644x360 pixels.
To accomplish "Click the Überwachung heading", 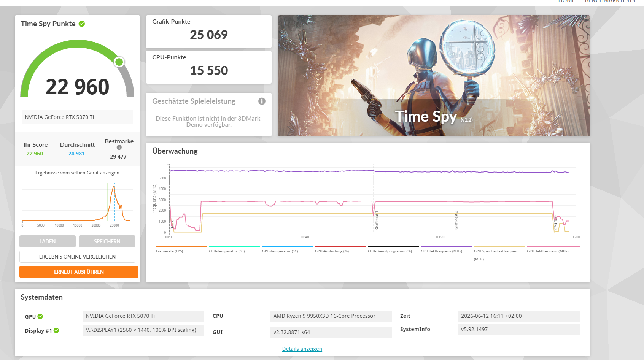I will [x=175, y=151].
